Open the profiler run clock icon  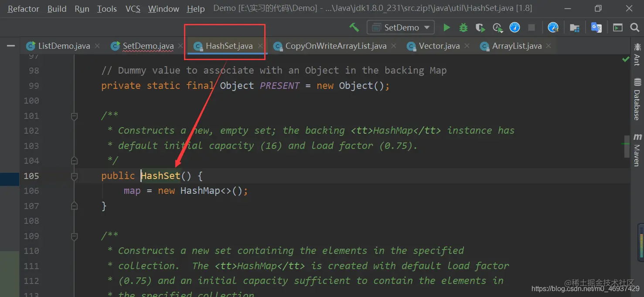(497, 27)
